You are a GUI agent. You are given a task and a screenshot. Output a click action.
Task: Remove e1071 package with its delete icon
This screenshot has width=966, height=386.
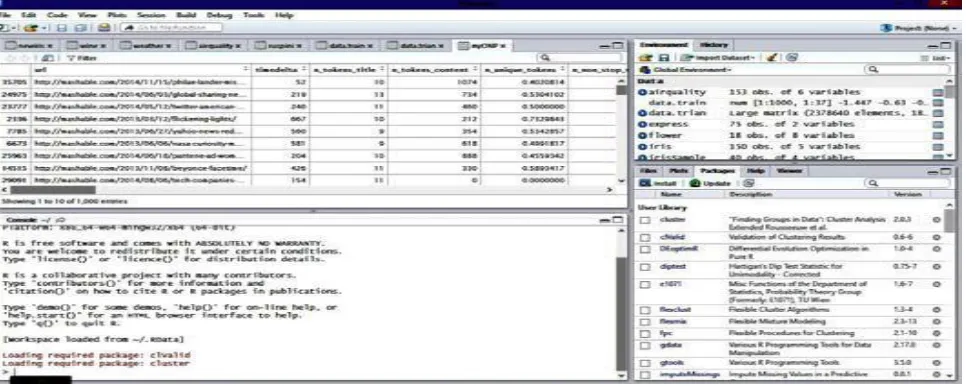936,285
